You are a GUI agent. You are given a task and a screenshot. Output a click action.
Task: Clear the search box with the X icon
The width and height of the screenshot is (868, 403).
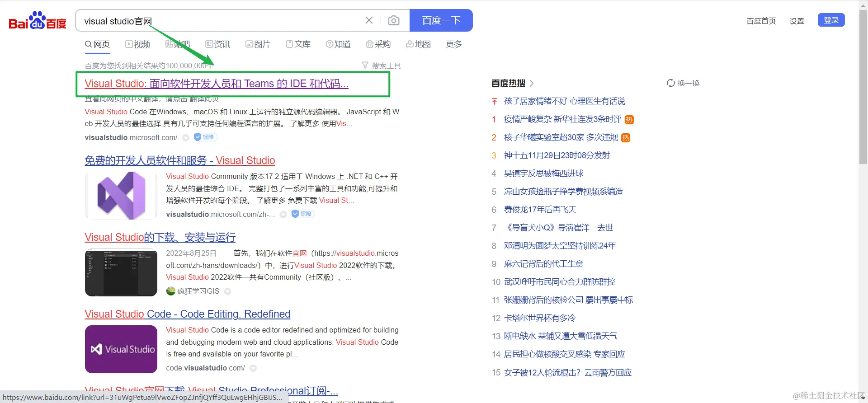pos(369,20)
